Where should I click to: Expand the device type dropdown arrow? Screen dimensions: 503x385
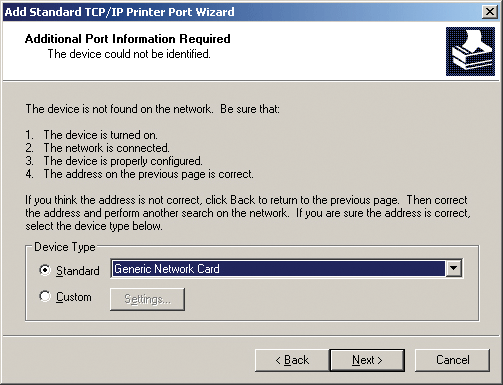454,268
